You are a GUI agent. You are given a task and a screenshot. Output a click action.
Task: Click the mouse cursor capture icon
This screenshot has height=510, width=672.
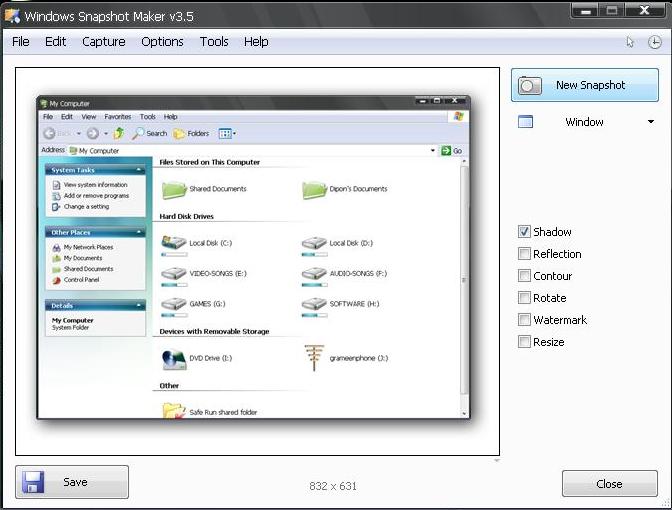[630, 42]
